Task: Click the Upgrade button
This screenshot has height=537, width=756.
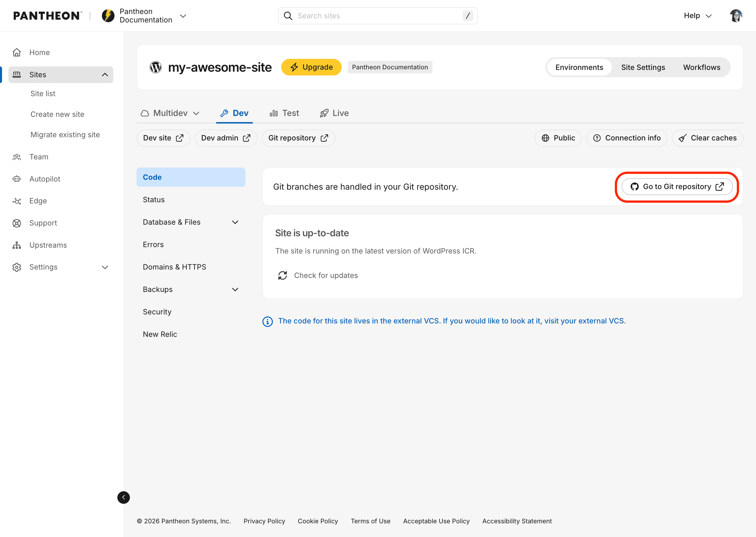Action: click(311, 68)
